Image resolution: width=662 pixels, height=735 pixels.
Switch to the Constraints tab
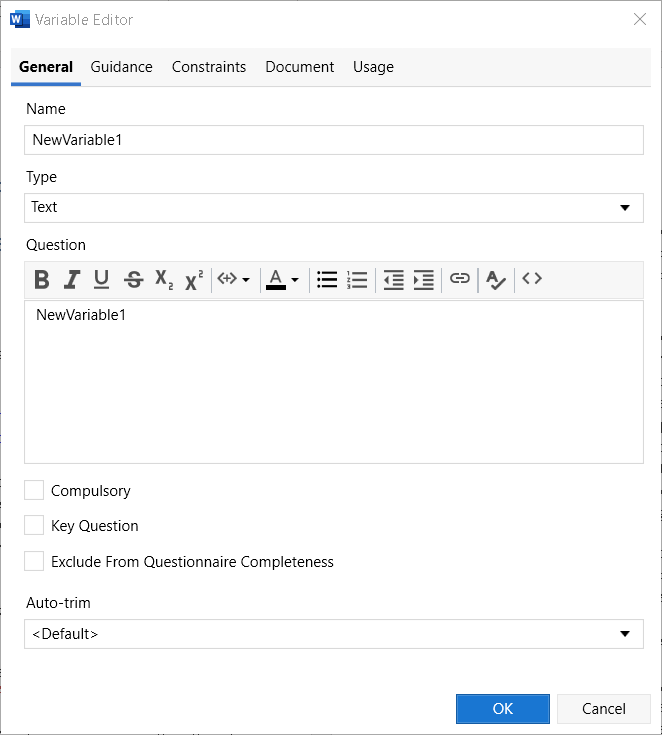pos(209,67)
